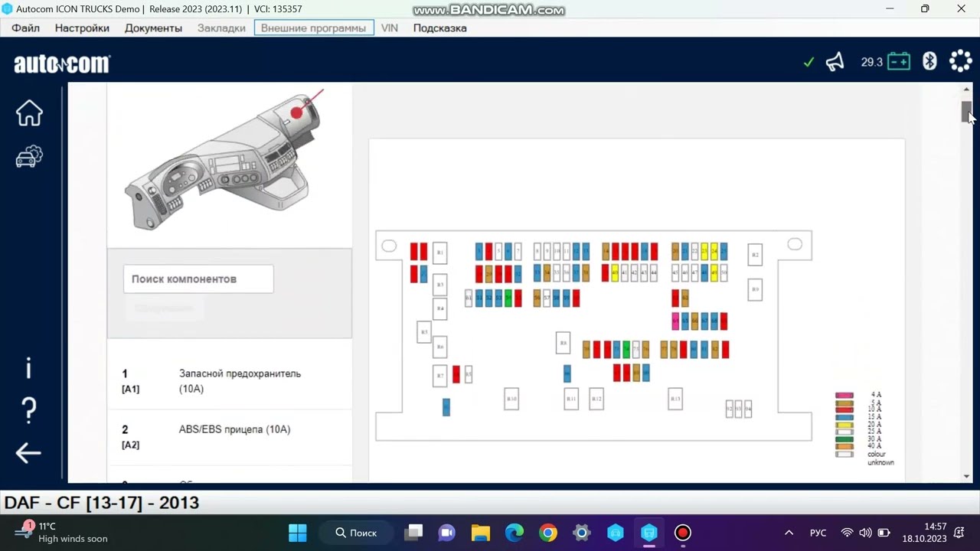This screenshot has width=980, height=551.
Task: Click the pink 4 A legend swatch
Action: coord(844,396)
